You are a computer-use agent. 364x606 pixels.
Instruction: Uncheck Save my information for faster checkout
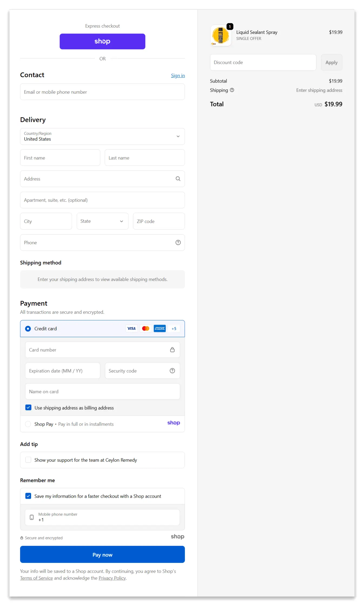(28, 496)
